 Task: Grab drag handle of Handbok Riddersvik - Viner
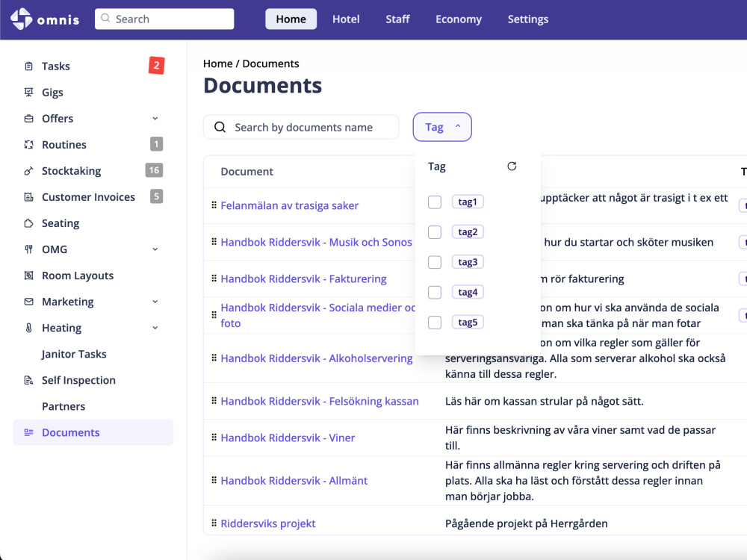point(214,438)
